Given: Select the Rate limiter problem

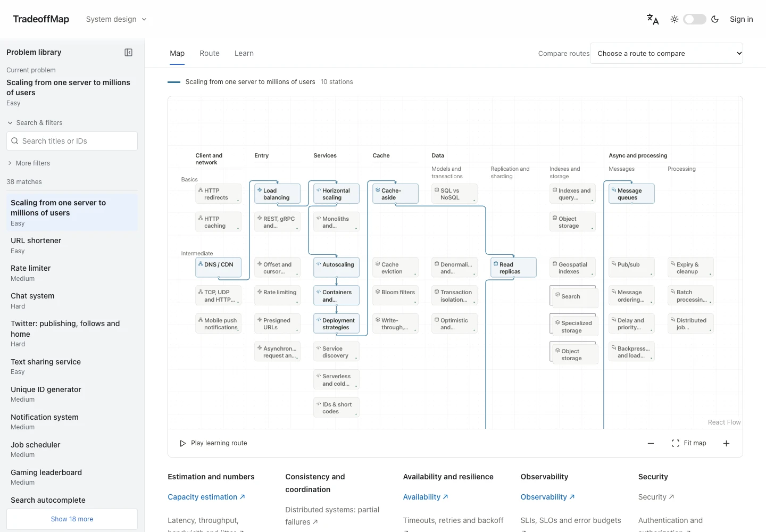Looking at the screenshot, I should point(72,273).
